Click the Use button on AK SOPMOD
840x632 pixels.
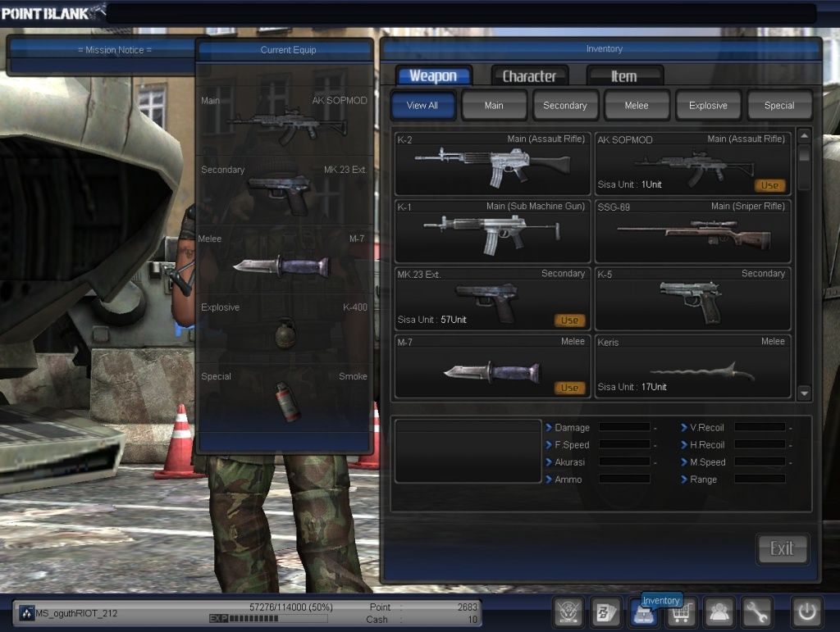coord(769,185)
